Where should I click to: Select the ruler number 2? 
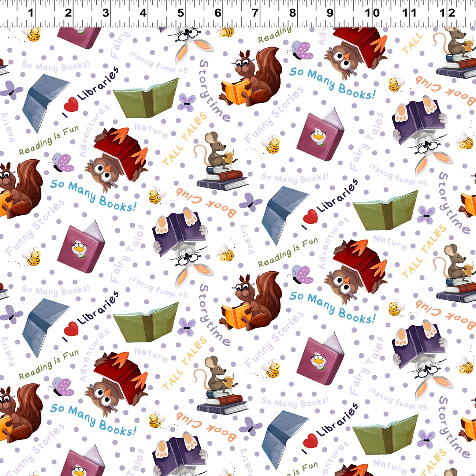[x=68, y=13]
